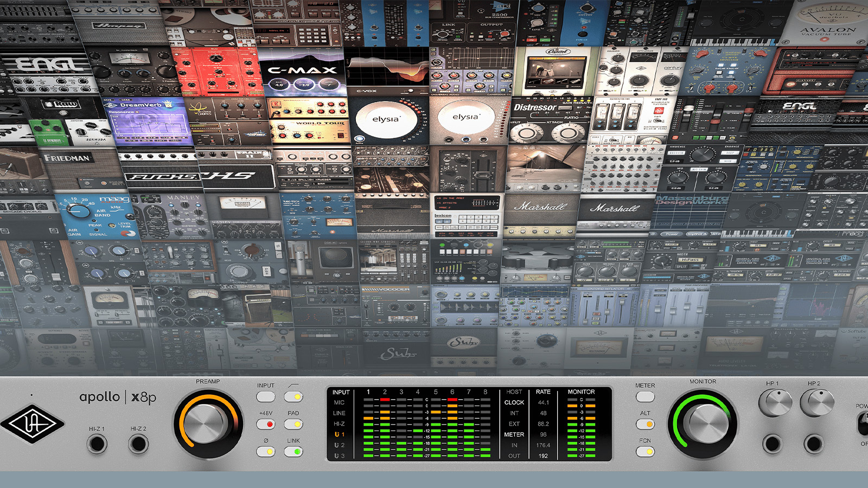Click the HP 2 volume knob
This screenshot has height=488, width=868.
tap(817, 403)
